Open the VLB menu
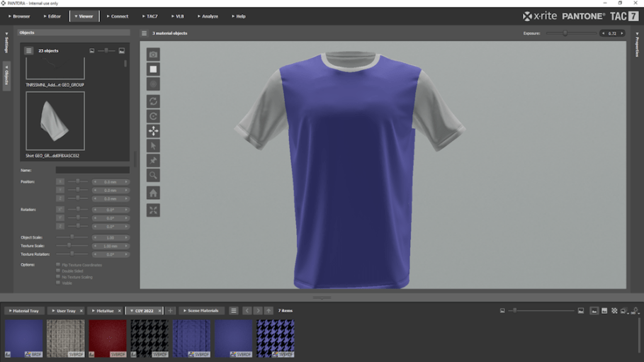The image size is (644, 362). [178, 16]
